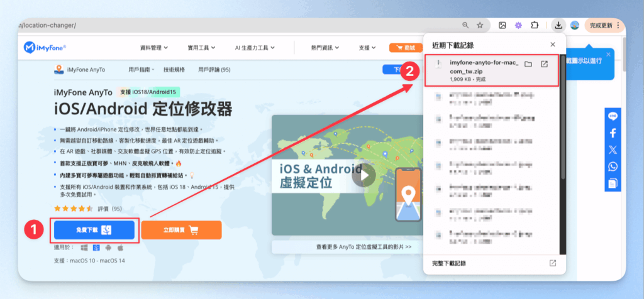
Task: Open the 技術規格 tab
Action: [174, 70]
